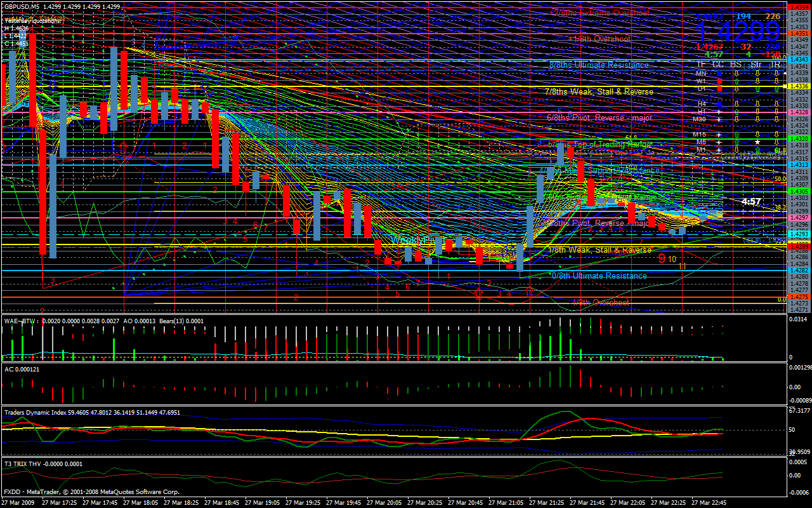Viewport: 812px width, 508px height.
Task: Click the MN blue square in CC column
Action: [x=719, y=74]
